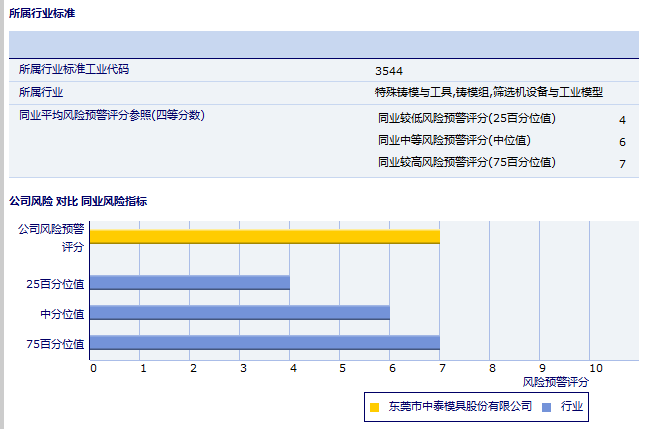This screenshot has height=429, width=655.
Task: Click the 行业 legend label
Action: [572, 407]
